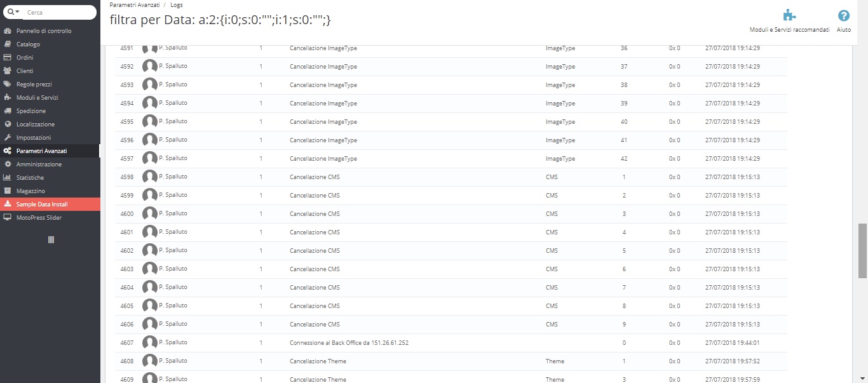
Task: Click the MotoPress Slider monitor icon
Action: click(x=8, y=218)
